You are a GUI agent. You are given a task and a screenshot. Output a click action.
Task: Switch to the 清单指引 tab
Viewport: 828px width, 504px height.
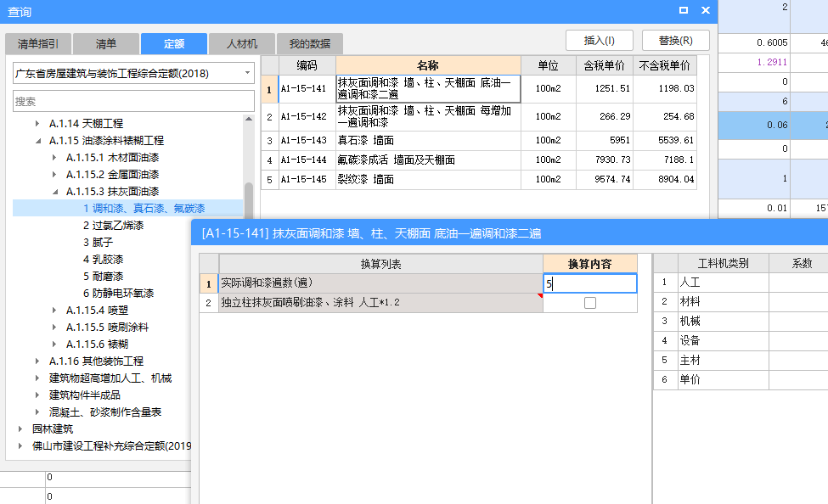pyautogui.click(x=38, y=44)
